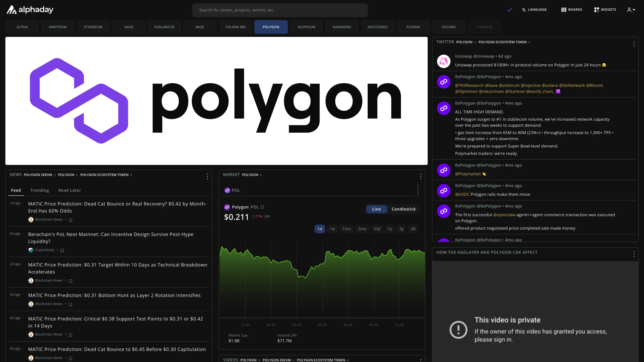Click the alphaday logo
This screenshot has height=362, width=644.
click(30, 10)
